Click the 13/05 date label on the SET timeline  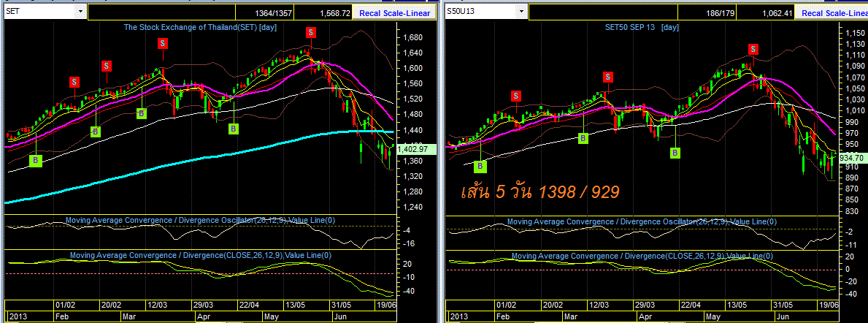click(295, 305)
